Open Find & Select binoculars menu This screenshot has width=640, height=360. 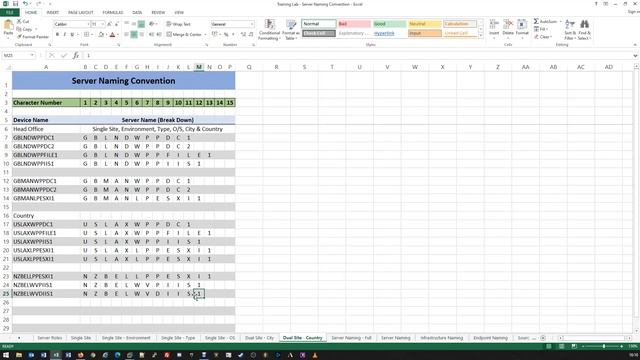pos(584,30)
